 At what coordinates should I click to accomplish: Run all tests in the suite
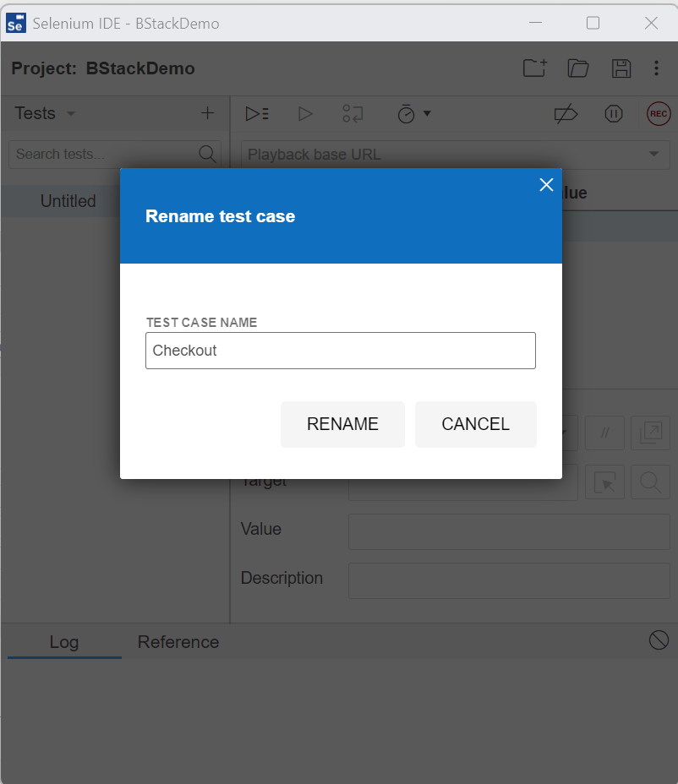coord(257,113)
